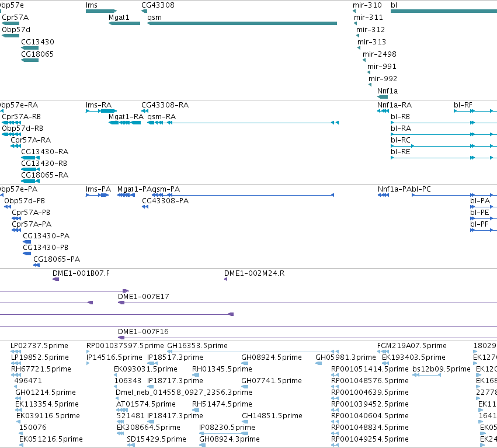
Task: Click SD15429.5prime EST label
Action: coord(157,439)
